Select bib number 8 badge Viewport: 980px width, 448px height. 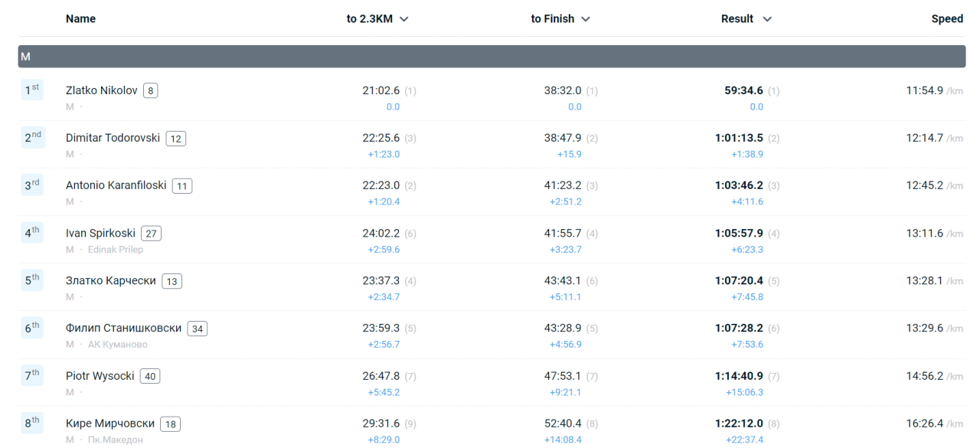151,91
